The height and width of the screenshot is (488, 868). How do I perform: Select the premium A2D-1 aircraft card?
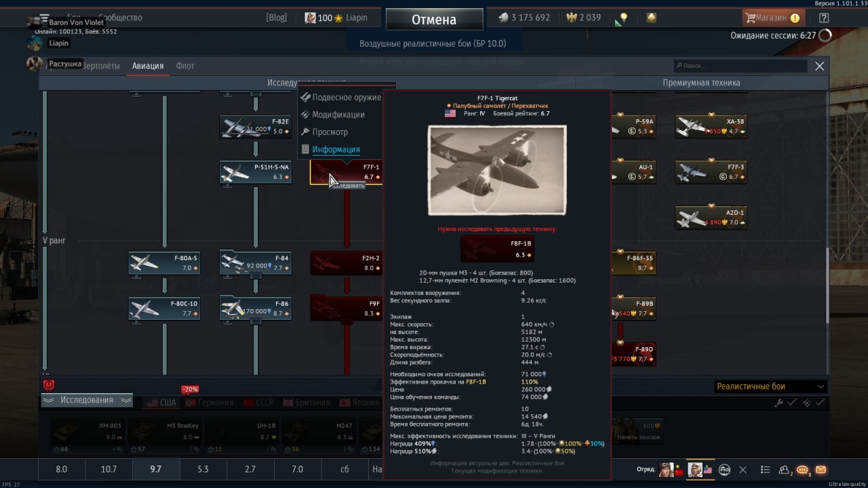tap(711, 218)
